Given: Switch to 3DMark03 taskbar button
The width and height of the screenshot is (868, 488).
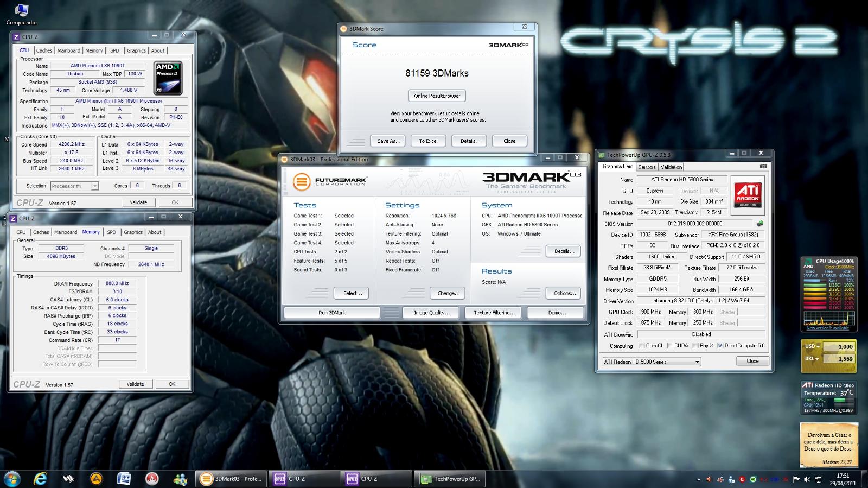Looking at the screenshot, I should click(x=231, y=479).
